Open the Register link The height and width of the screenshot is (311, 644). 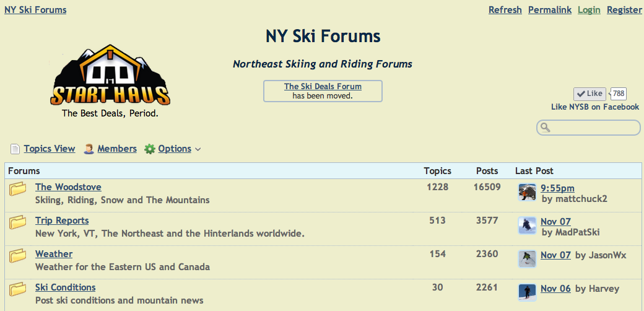click(x=624, y=10)
